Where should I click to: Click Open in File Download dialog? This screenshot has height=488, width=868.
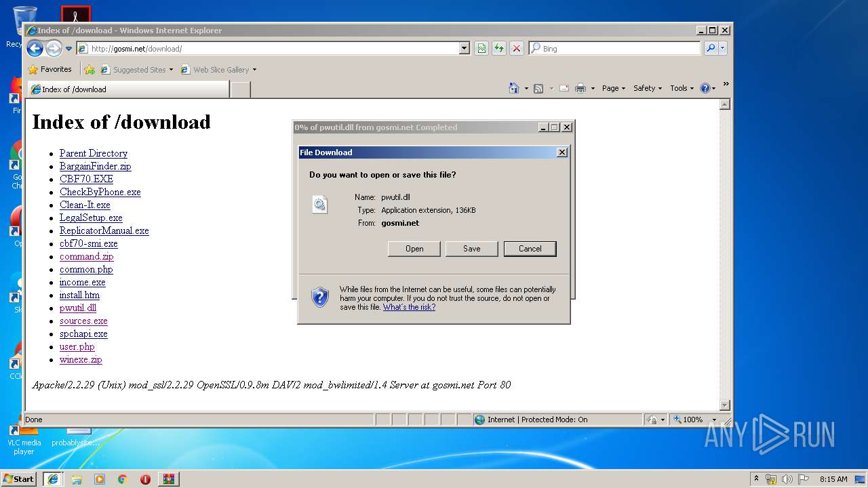click(414, 249)
